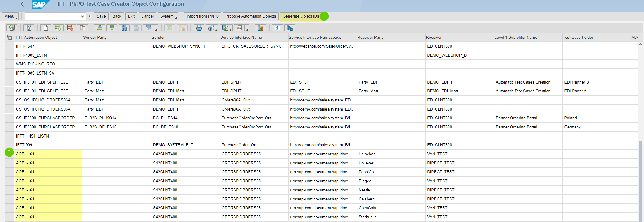Select the row selector for IFTT-909
Image resolution: width=644 pixels, height=222 pixels.
[x=9, y=145]
